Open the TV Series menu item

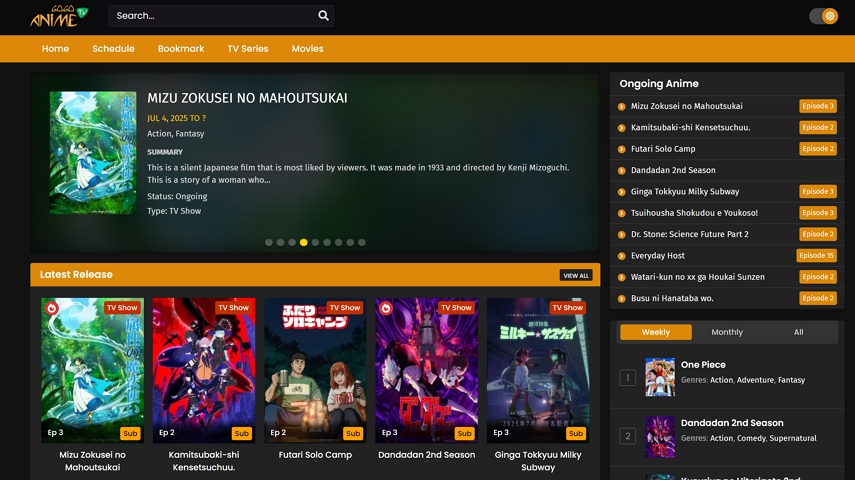tap(248, 49)
